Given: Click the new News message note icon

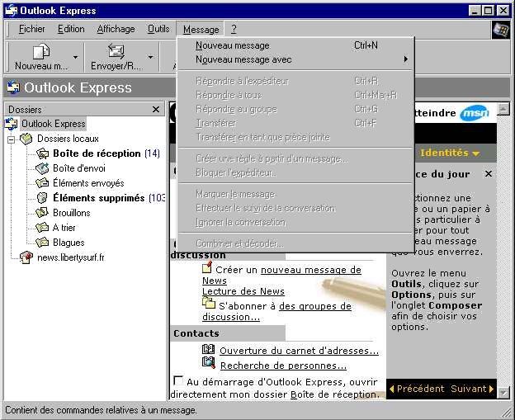Looking at the screenshot, I should click(x=207, y=267).
